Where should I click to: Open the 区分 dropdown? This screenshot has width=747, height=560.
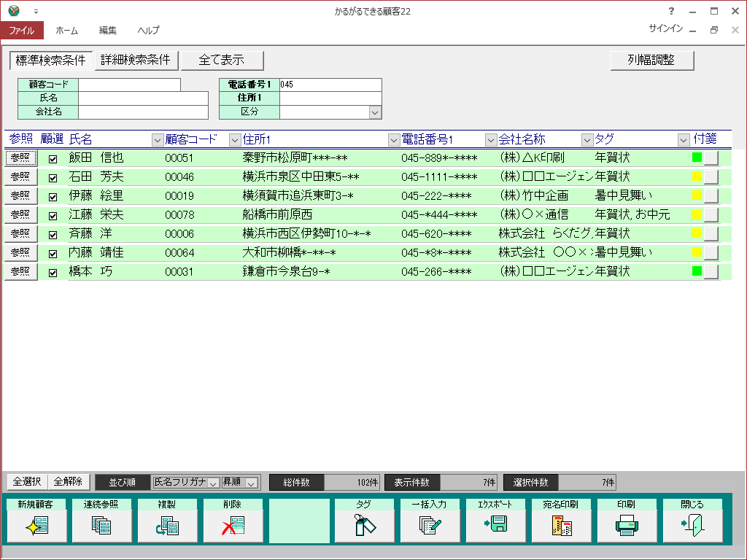[375, 112]
